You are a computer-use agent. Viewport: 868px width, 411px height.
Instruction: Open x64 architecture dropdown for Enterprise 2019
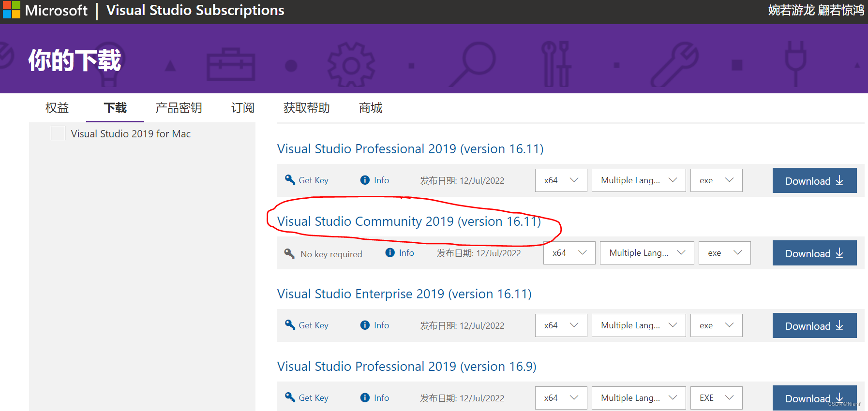coord(561,325)
